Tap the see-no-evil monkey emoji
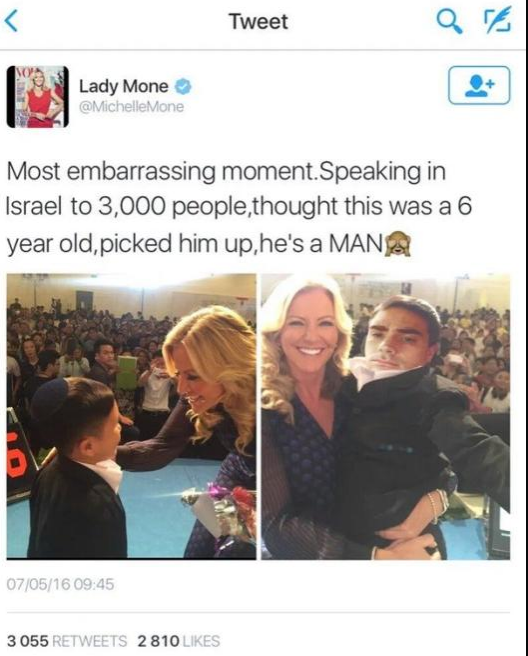528x656 pixels. (x=398, y=244)
